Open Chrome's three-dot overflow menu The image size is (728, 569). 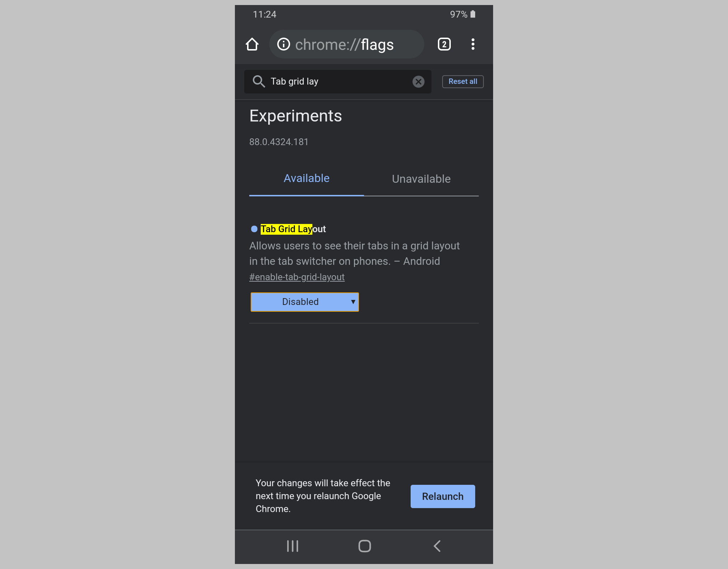473,44
